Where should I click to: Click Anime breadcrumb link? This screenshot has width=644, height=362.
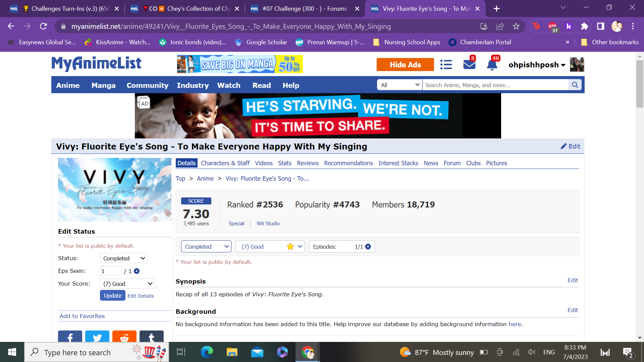pos(205,179)
